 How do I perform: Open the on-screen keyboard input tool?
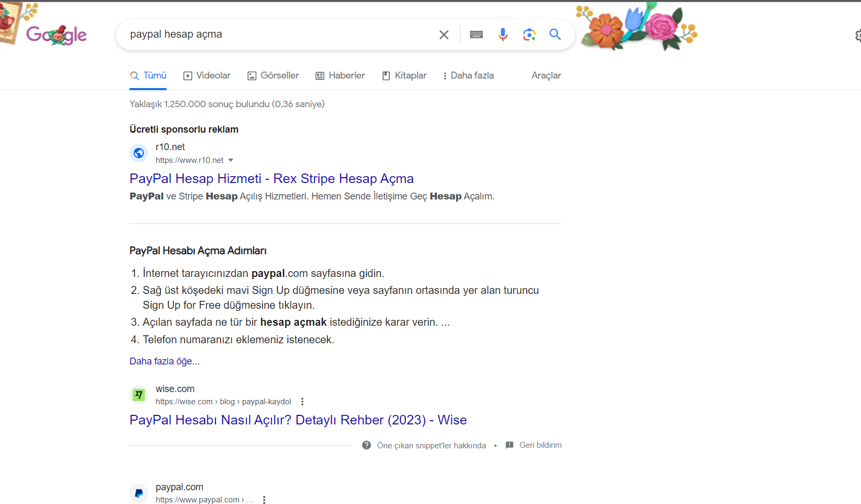[476, 34]
